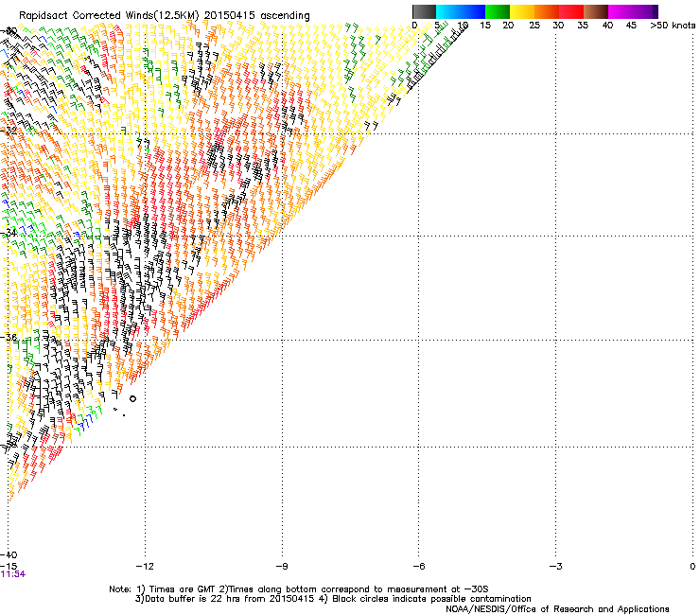This screenshot has height=615, width=700.
Task: Click the note 'Data buffer is 22 hrs'
Action: pyautogui.click(x=192, y=599)
